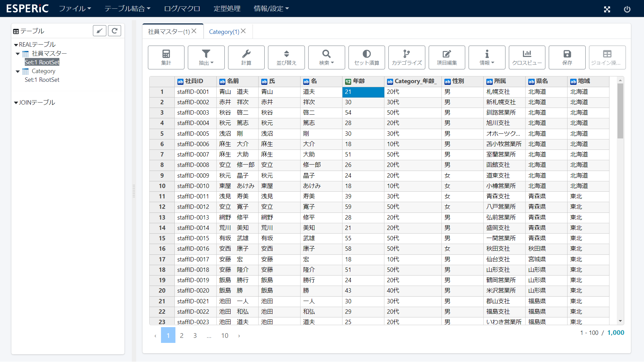The width and height of the screenshot is (644, 362).
Task: Select Set:1 RootSet under Category
Action: pyautogui.click(x=42, y=80)
